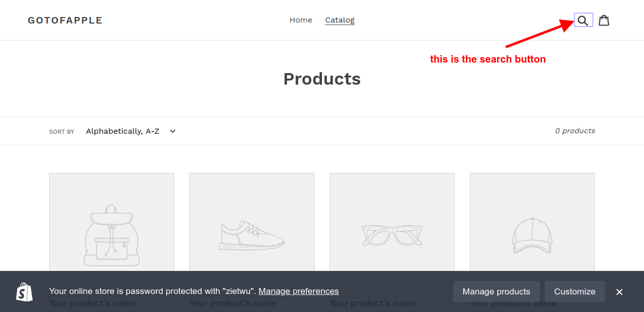Go to the Home menu item
The width and height of the screenshot is (644, 312).
[300, 20]
